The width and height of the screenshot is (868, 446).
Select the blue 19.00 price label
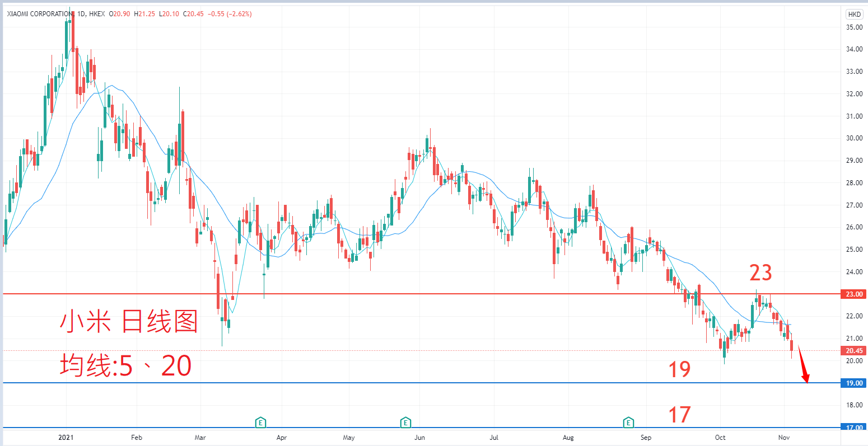[x=855, y=383]
